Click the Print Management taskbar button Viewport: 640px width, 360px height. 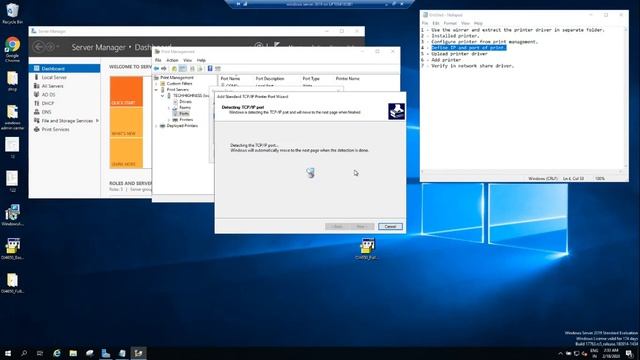point(138,353)
